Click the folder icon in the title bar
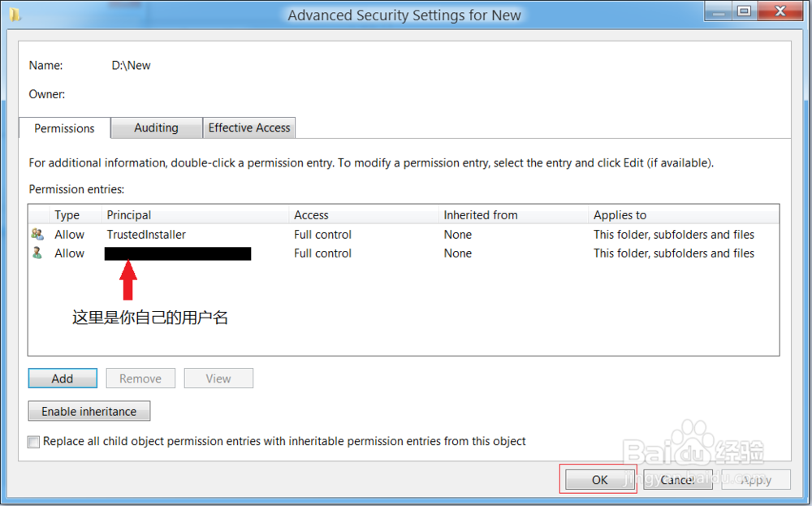Screen dimensions: 812x506 click(15, 15)
